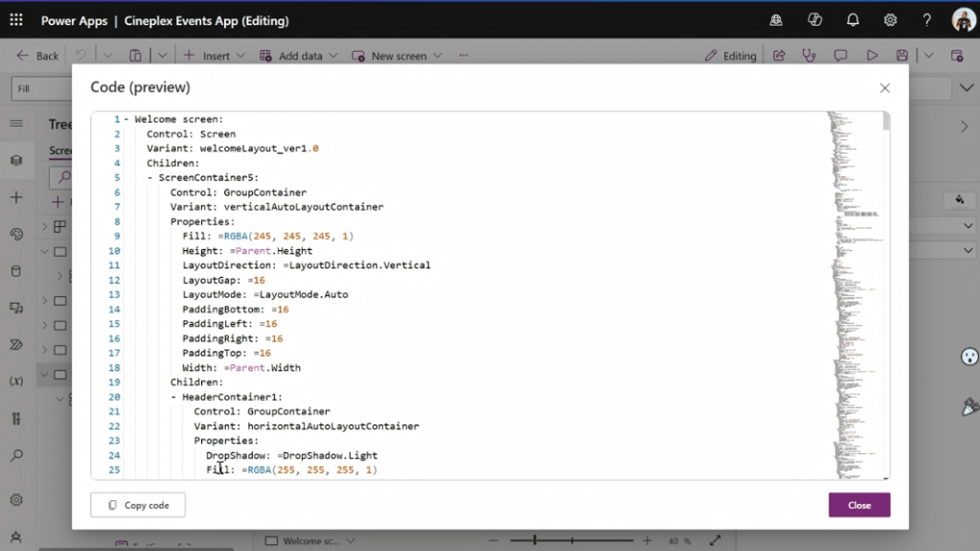Click the help question mark icon
Image resolution: width=980 pixels, height=551 pixels.
click(926, 20)
